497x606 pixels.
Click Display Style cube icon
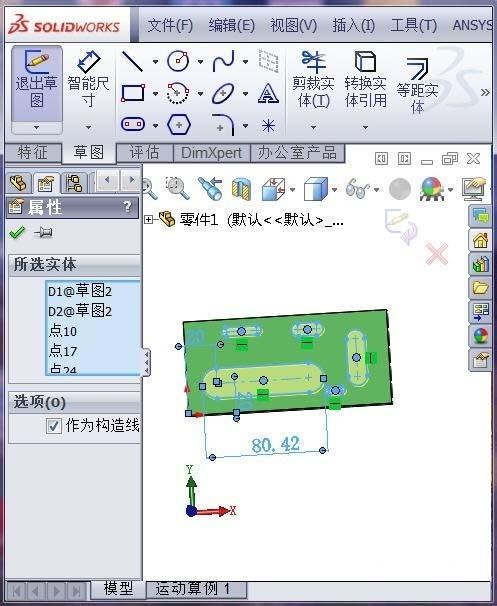(316, 189)
